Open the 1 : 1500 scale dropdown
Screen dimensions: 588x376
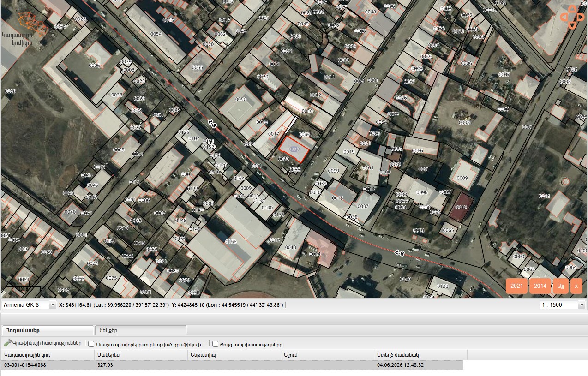click(563, 304)
